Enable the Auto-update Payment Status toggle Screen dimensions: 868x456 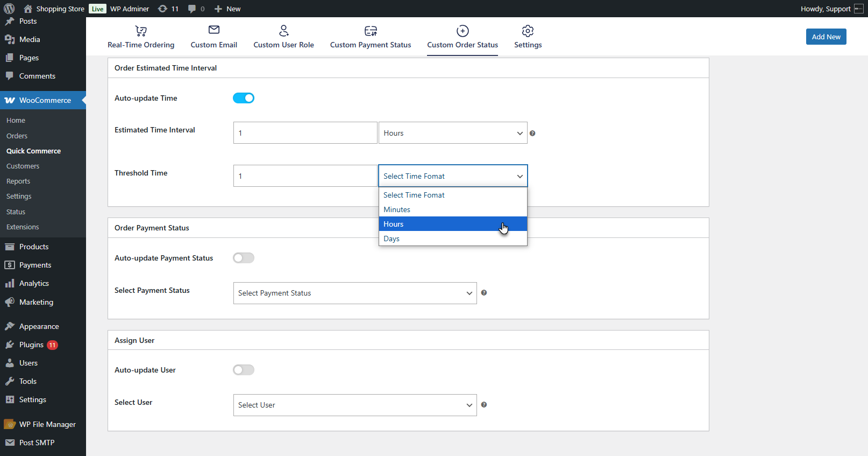tap(244, 258)
